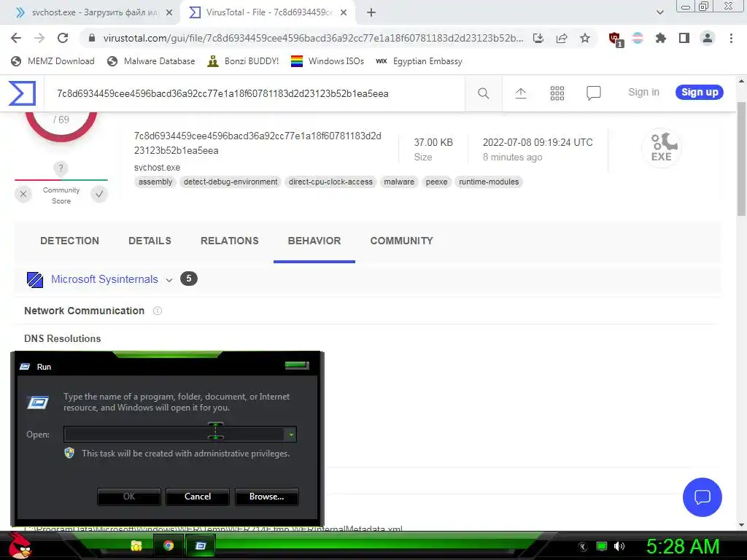
Task: Click the direct-cpu-clock-access tag
Action: [330, 182]
